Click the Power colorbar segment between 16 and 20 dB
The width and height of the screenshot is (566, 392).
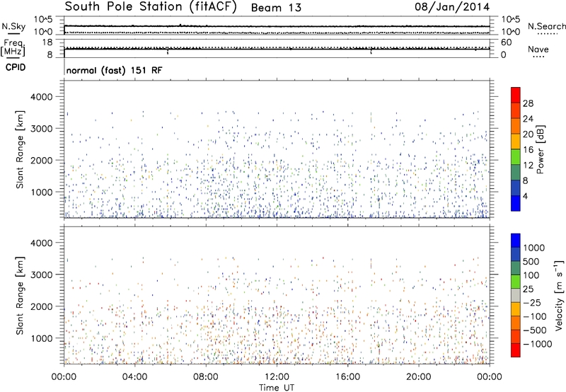516,142
